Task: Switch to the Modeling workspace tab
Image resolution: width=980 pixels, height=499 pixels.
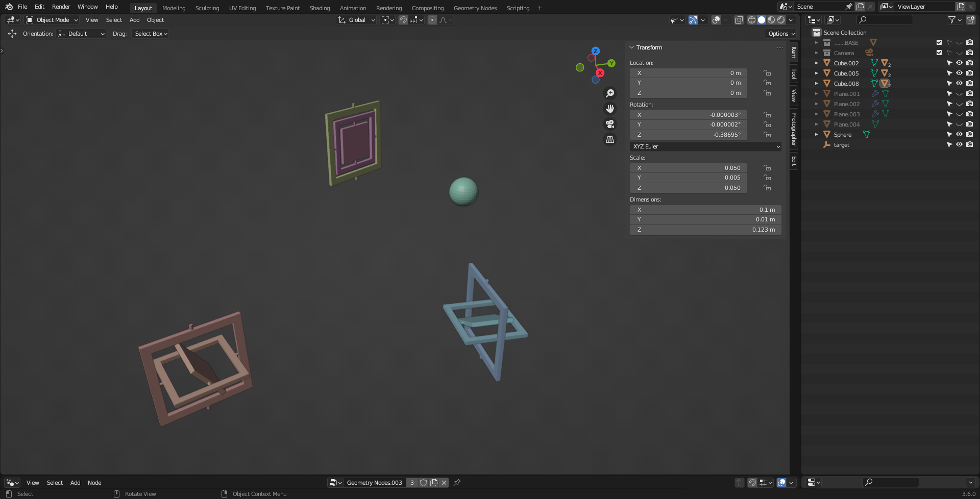Action: [x=174, y=8]
